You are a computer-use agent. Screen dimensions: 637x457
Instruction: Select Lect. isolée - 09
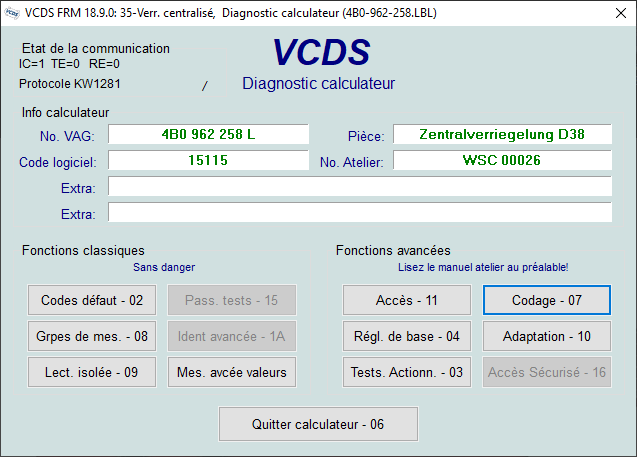click(92, 372)
